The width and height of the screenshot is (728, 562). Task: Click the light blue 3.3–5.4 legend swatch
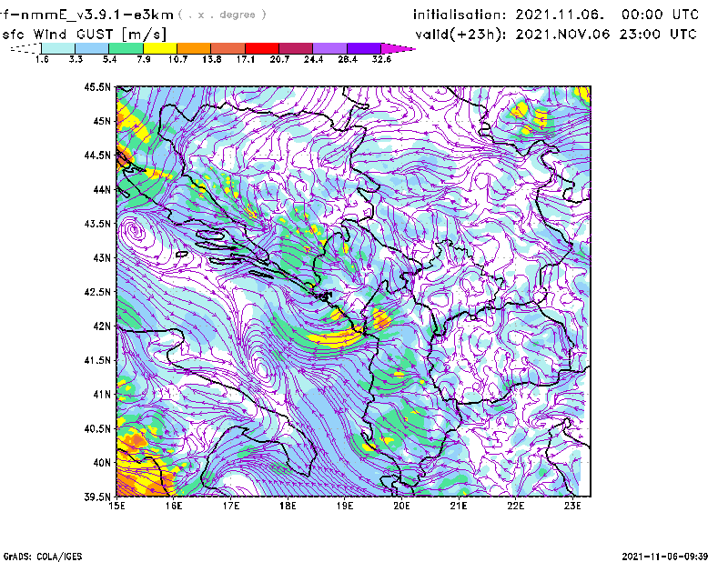[92, 48]
